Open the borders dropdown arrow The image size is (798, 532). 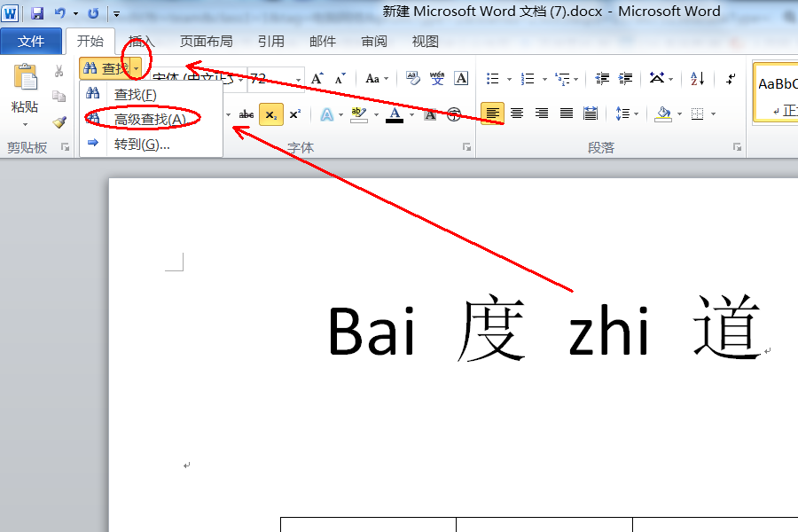713,113
